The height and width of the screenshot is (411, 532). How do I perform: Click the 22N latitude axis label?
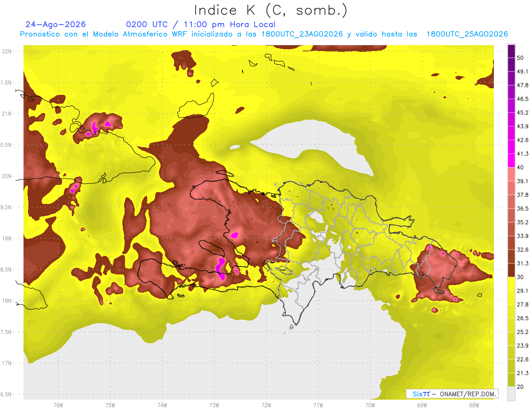click(x=7, y=51)
